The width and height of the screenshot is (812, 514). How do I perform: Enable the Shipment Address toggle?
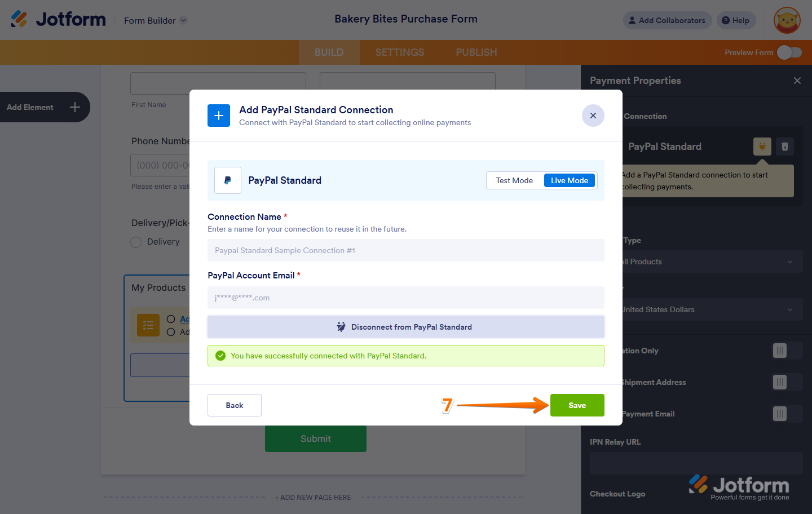(787, 382)
